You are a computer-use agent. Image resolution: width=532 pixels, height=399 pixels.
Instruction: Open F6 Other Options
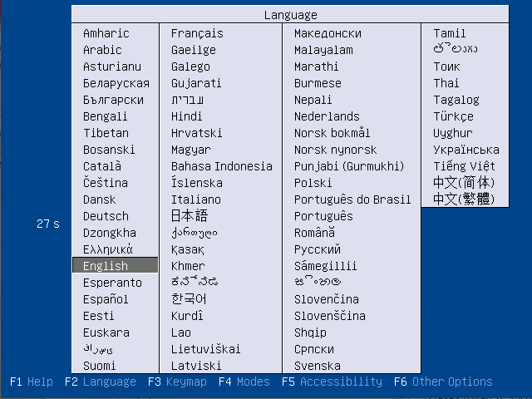[x=443, y=382]
